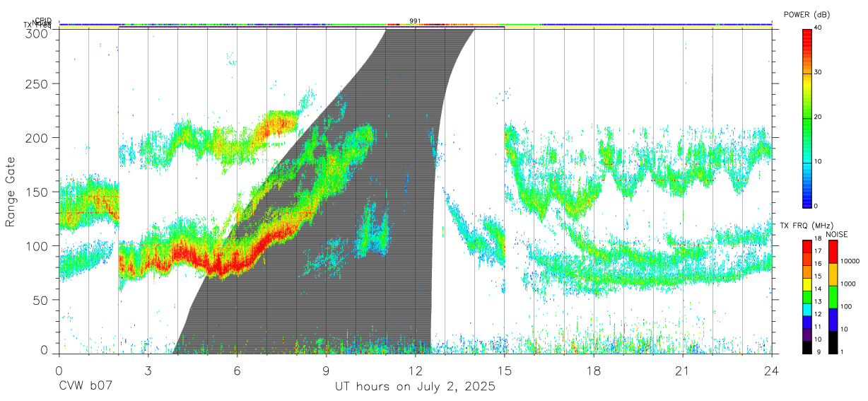The height and width of the screenshot is (401, 868).
Task: Click the Range Gate axis title
Action: (x=11, y=192)
